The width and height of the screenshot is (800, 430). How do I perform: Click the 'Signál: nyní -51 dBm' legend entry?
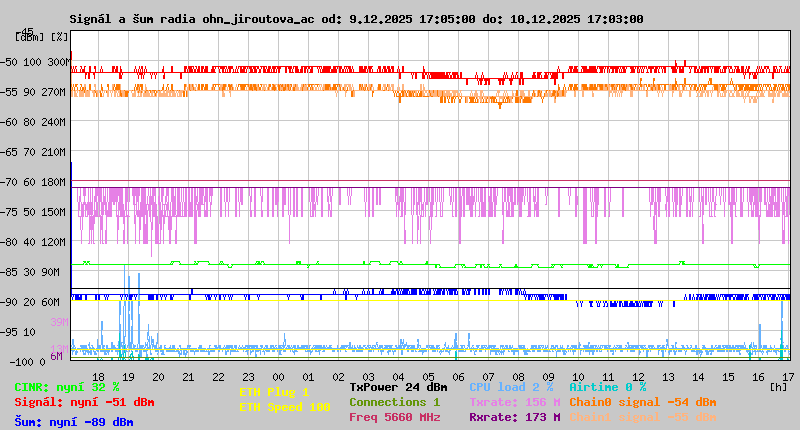tap(84, 402)
